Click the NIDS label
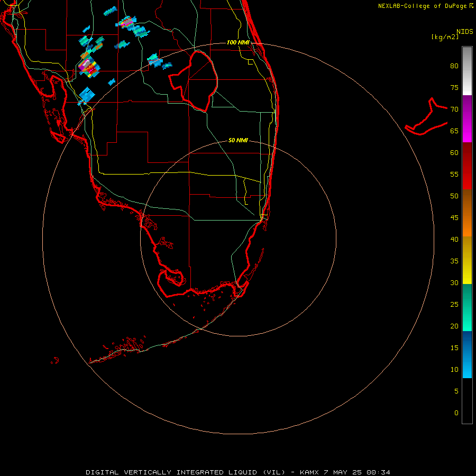This screenshot has width=476, height=476. pos(465,32)
